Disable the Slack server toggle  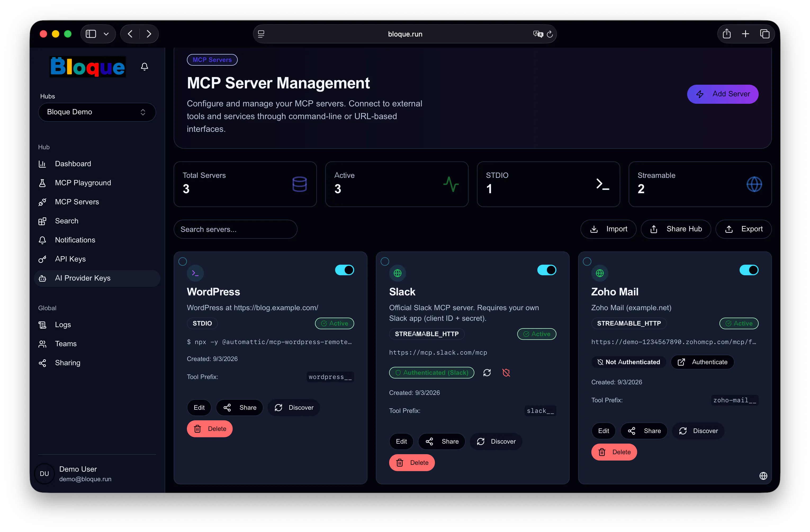[x=547, y=270]
